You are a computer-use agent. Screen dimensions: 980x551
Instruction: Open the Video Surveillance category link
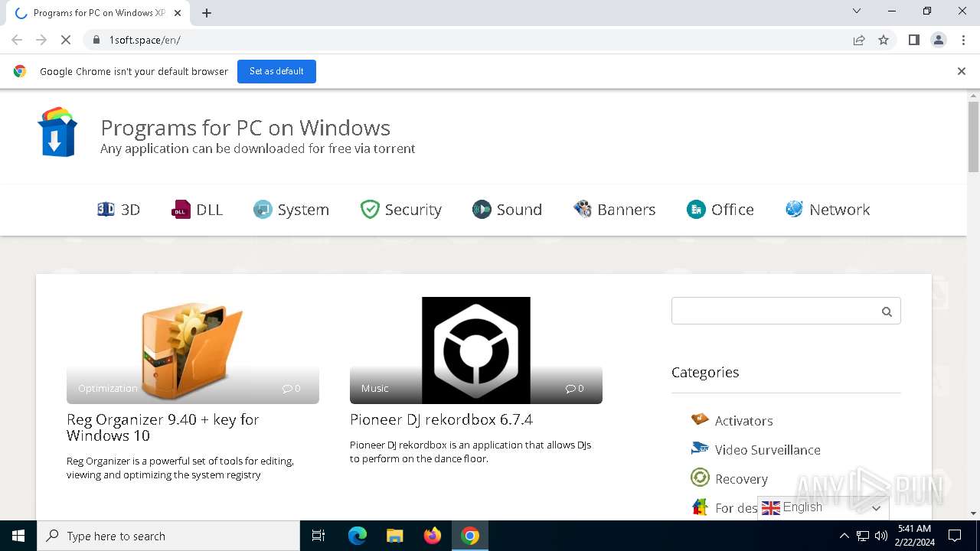[x=767, y=450]
